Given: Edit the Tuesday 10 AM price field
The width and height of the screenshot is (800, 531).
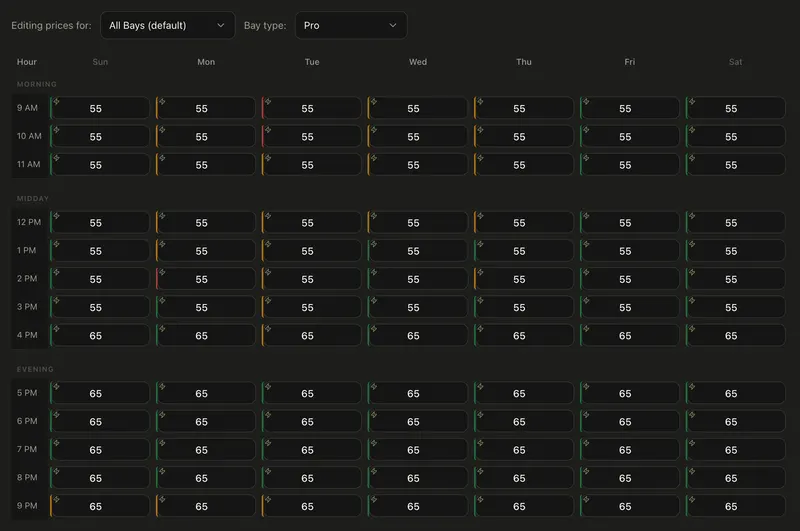Looking at the screenshot, I should pyautogui.click(x=311, y=137).
